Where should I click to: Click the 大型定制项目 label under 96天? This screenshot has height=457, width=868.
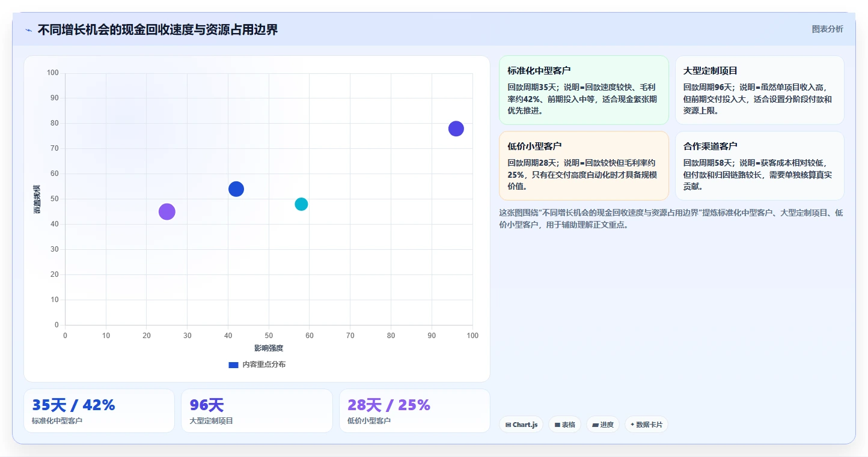(x=211, y=421)
